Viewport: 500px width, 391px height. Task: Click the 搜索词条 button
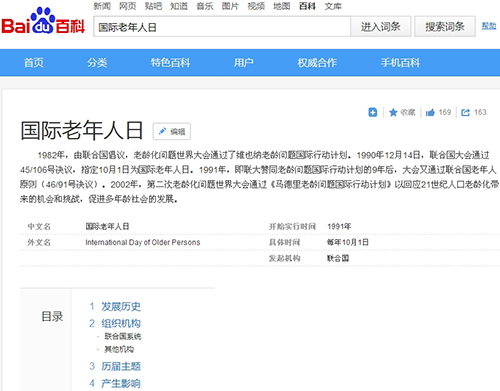point(445,26)
